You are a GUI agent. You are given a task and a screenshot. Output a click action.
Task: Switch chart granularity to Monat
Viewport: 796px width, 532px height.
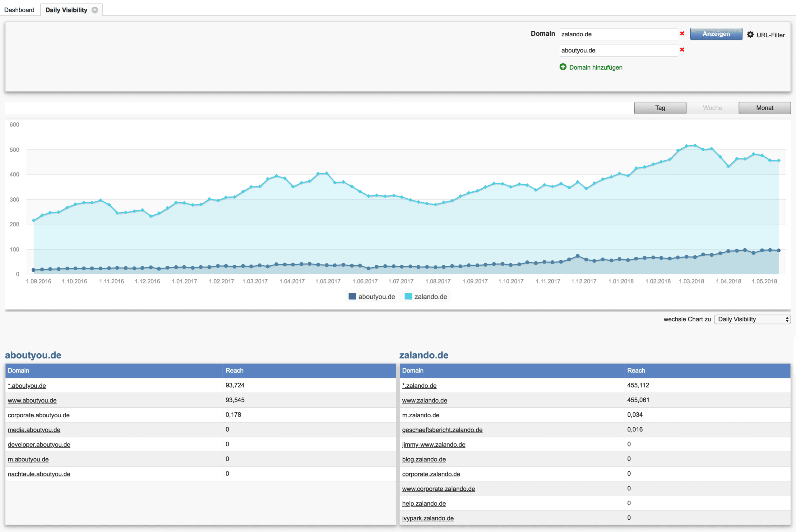point(765,108)
